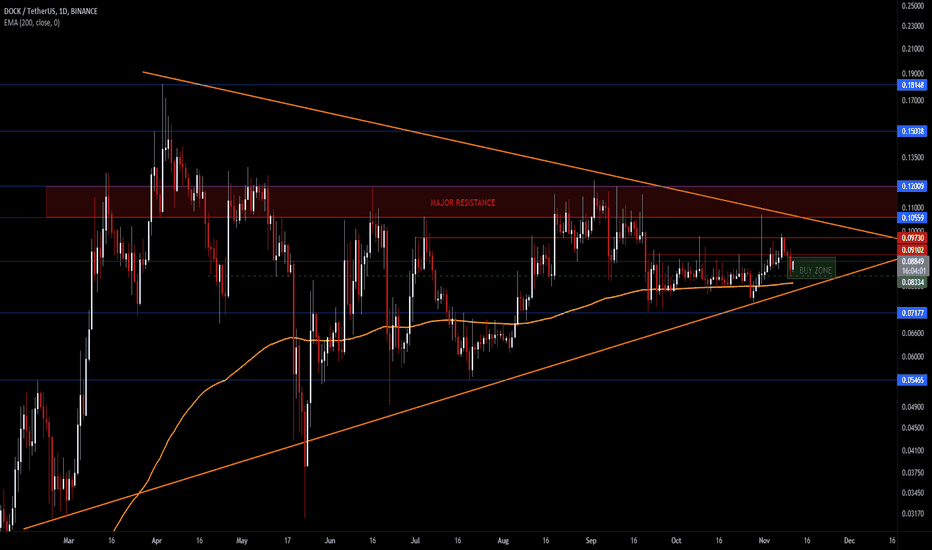Select the 0.10559 price level label
The width and height of the screenshot is (932, 550).
[912, 218]
